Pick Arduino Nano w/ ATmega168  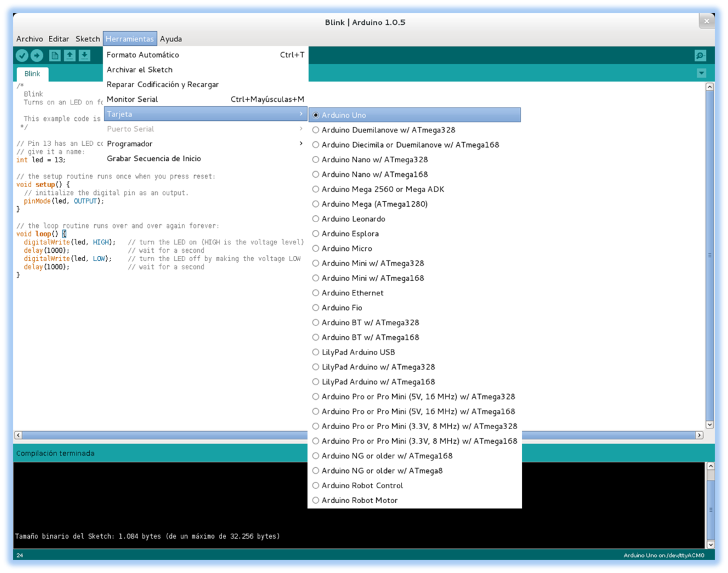(x=415, y=174)
